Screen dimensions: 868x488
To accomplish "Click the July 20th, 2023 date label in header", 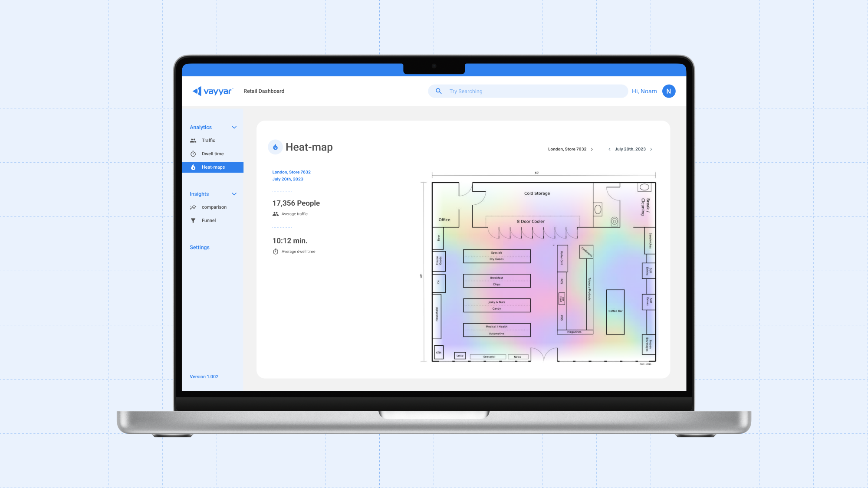I will click(x=630, y=149).
